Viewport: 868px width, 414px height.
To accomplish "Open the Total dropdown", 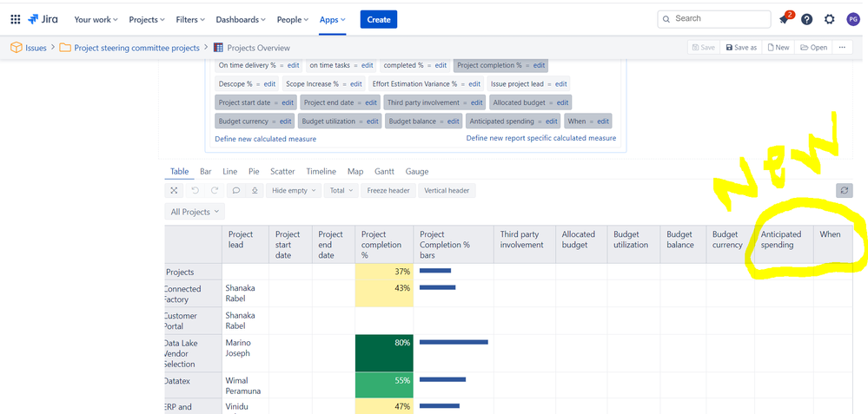I will tap(341, 191).
